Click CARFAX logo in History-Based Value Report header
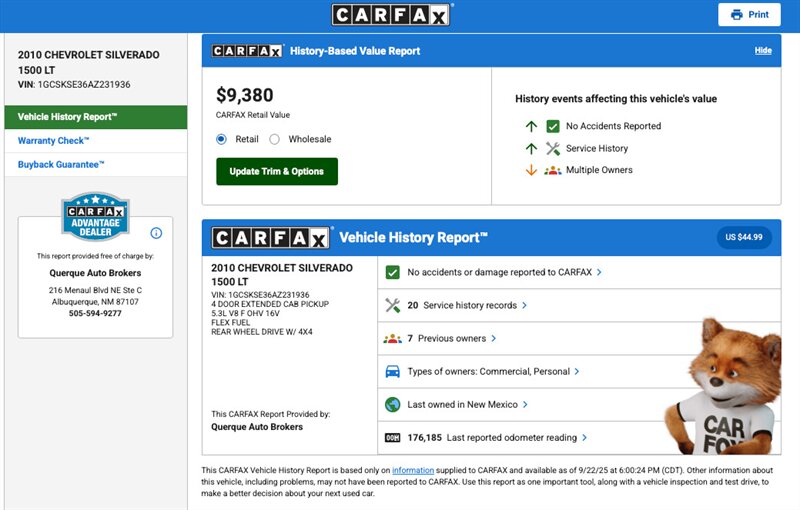800x510 pixels. pyautogui.click(x=247, y=50)
